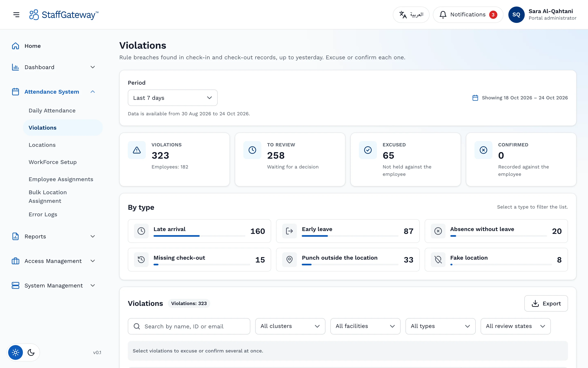This screenshot has width=588, height=368.
Task: Expand the Reports menu chevron
Action: tap(92, 236)
